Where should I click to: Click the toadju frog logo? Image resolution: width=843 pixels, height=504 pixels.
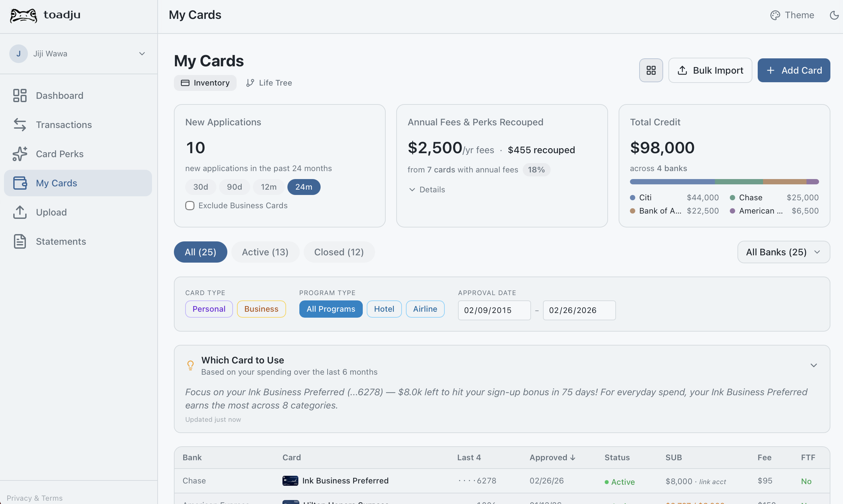point(23,15)
